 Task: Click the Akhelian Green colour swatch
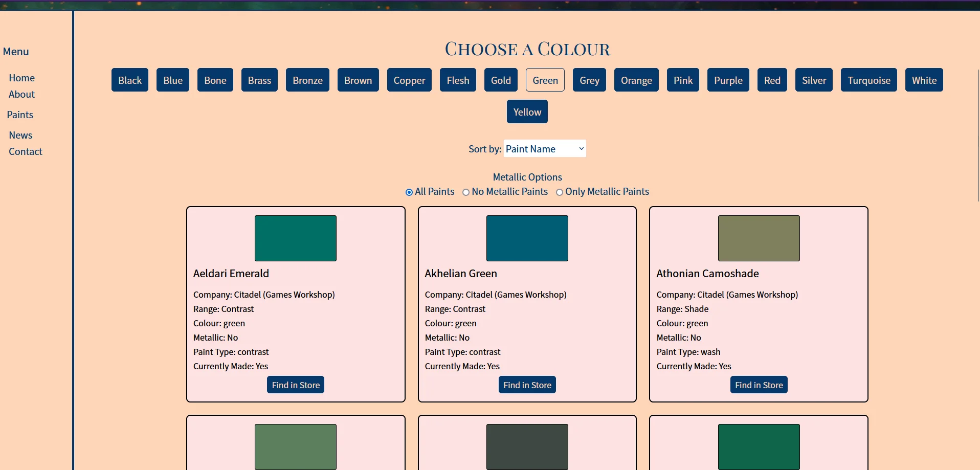[x=527, y=238]
